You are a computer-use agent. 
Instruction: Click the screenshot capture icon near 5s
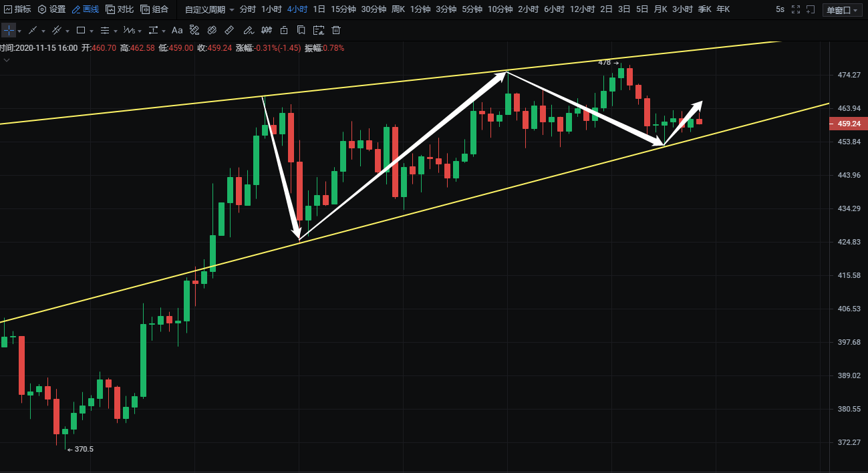[x=810, y=9]
